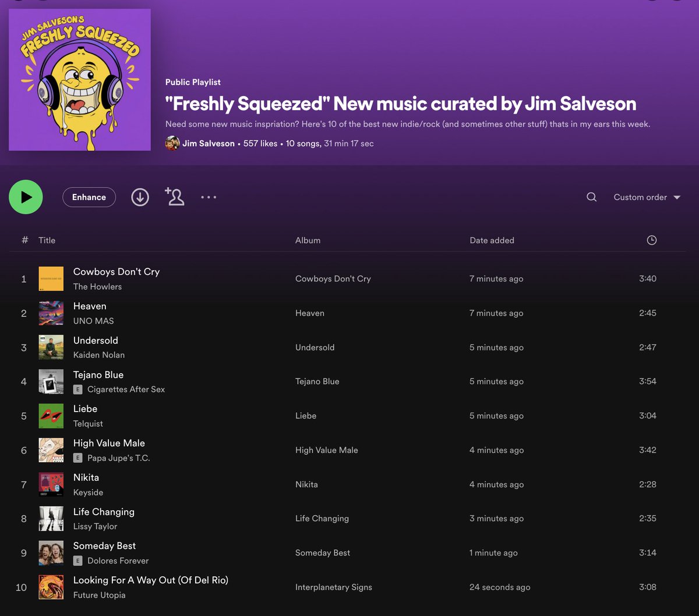
Task: Sort tracks by Date added header
Action: pyautogui.click(x=492, y=240)
